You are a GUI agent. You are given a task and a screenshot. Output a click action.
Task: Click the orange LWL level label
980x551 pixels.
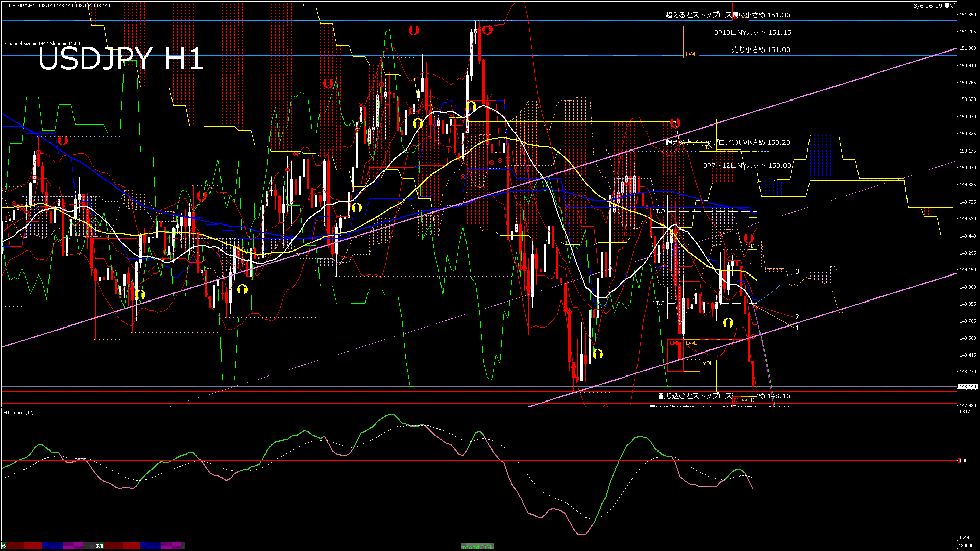coord(691,343)
